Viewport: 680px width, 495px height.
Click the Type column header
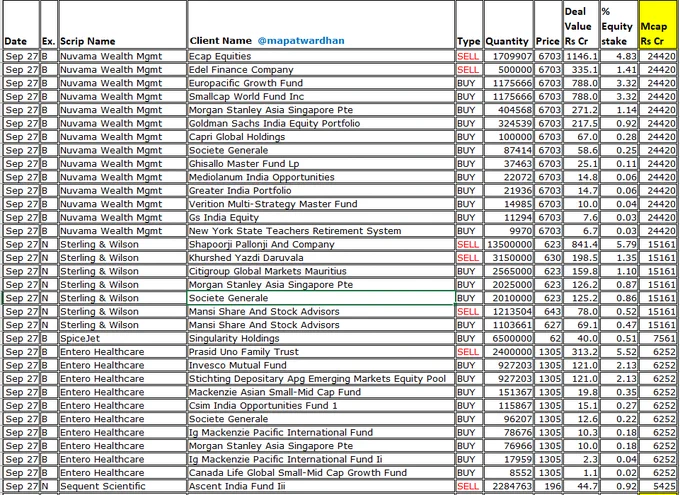[469, 25]
